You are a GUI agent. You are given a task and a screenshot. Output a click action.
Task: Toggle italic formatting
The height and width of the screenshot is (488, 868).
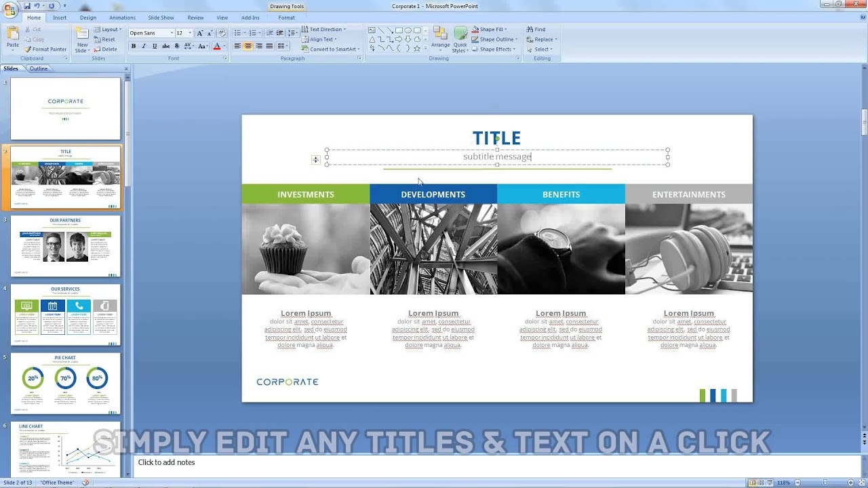[x=143, y=45]
